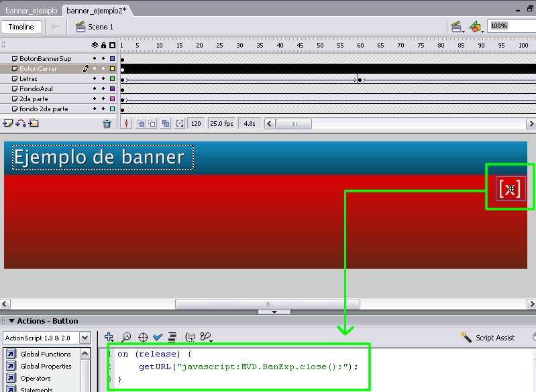Click the Insert Target Path crosshair icon
Viewport: 536px width, 392px height.
pyautogui.click(x=142, y=337)
